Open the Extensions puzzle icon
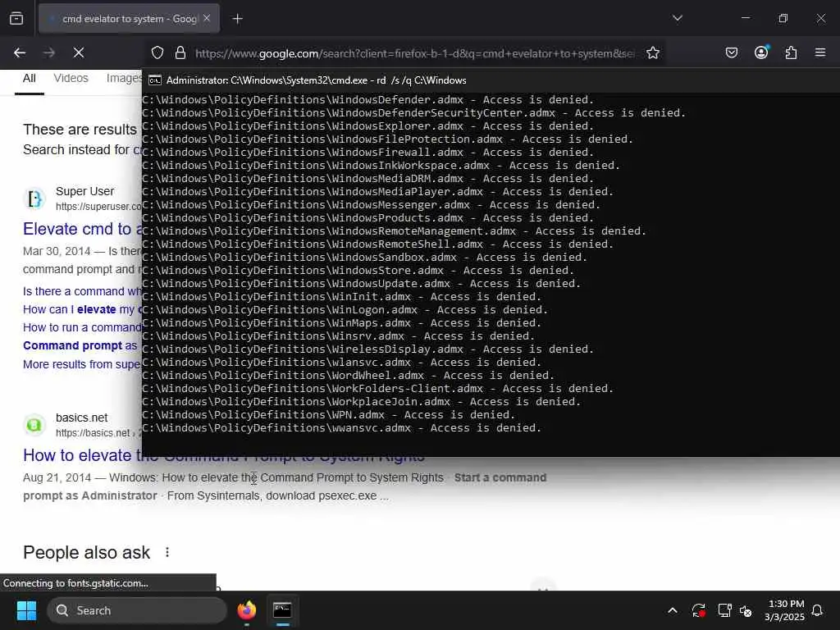Screen dimensions: 840x630 (791, 52)
